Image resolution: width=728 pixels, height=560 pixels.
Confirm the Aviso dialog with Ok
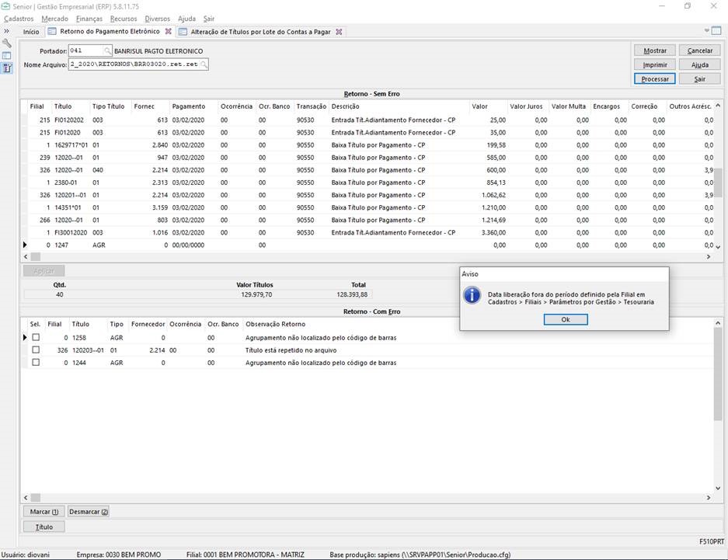tap(566, 319)
